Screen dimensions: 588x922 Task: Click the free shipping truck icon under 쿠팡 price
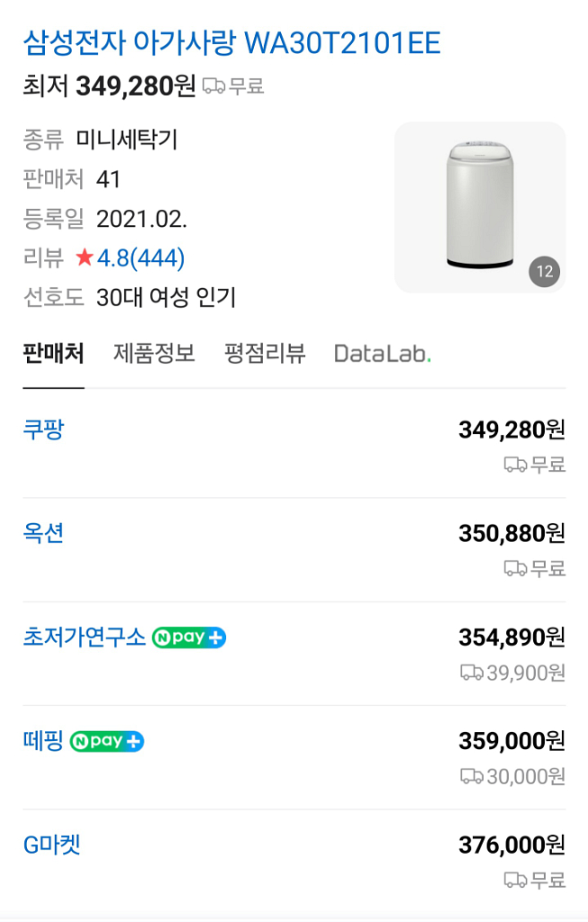pos(515,465)
